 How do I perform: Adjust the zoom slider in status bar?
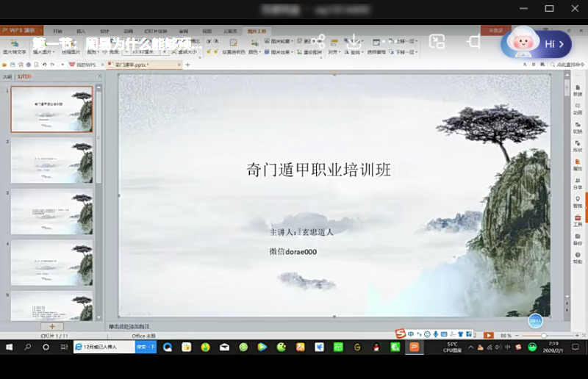point(544,335)
